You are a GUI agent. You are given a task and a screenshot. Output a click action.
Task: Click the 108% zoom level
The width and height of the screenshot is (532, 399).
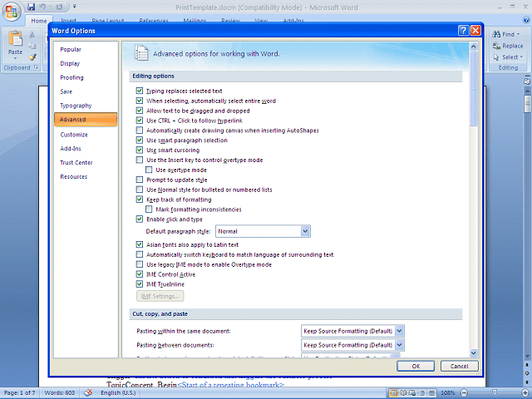(x=448, y=393)
